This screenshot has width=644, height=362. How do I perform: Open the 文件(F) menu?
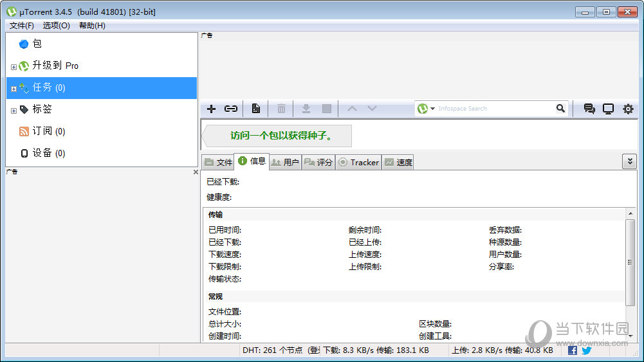(x=22, y=26)
